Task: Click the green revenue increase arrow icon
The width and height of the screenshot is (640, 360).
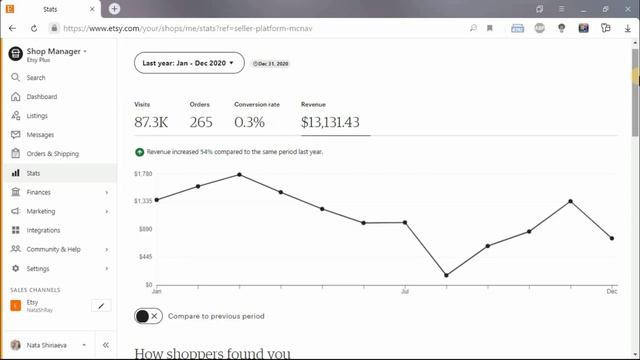Action: tap(140, 152)
